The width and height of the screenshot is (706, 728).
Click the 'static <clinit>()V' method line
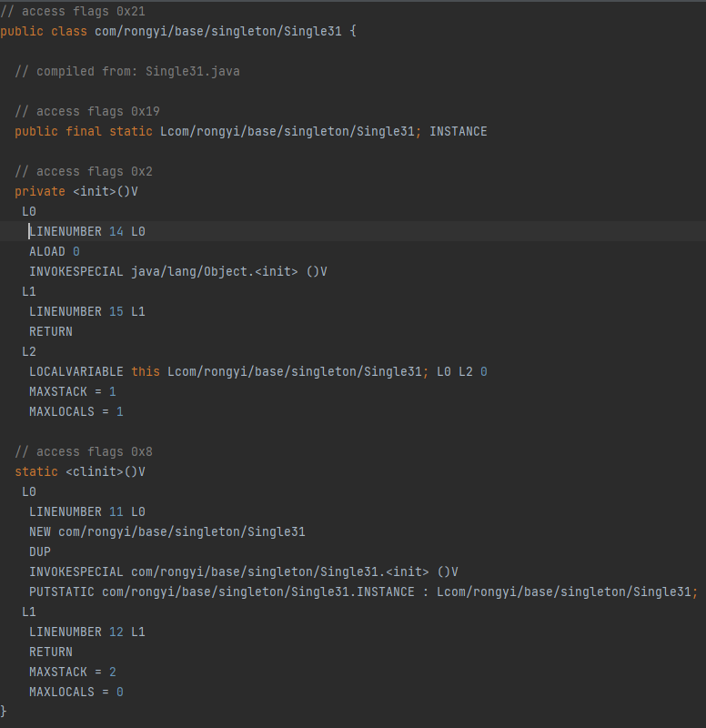pos(80,471)
